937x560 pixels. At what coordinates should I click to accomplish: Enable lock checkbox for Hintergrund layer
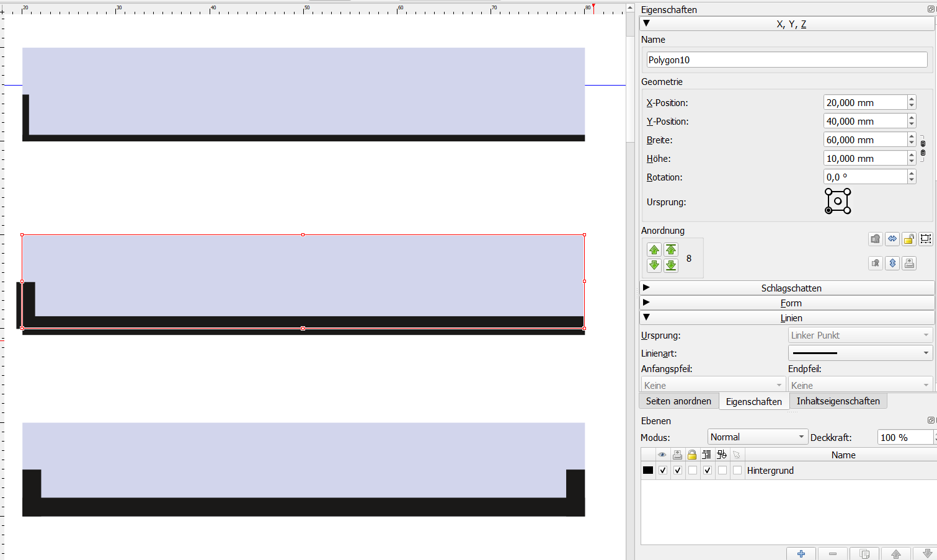[x=693, y=470]
